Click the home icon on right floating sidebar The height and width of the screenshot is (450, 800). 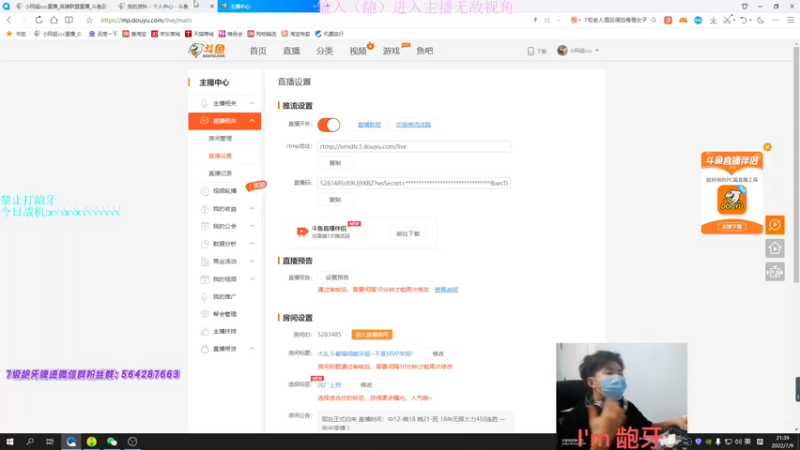tap(774, 248)
